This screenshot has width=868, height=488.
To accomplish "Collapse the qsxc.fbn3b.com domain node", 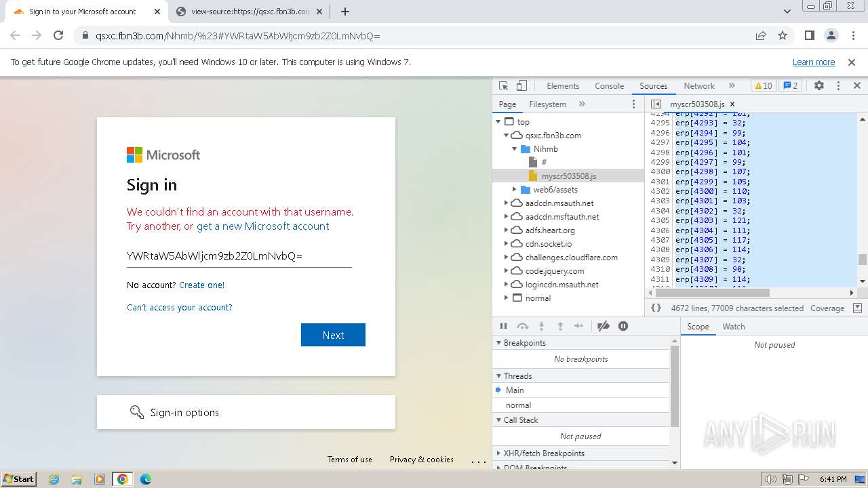I will [506, 136].
